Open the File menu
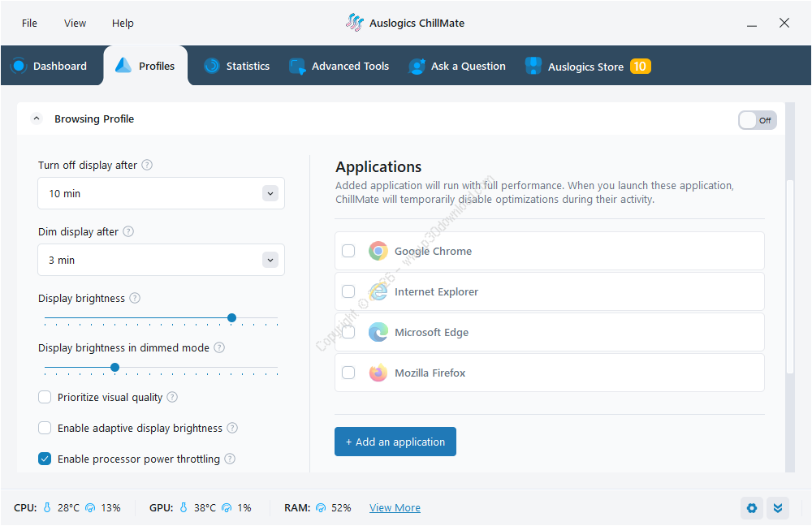This screenshot has width=812, height=526. [29, 24]
